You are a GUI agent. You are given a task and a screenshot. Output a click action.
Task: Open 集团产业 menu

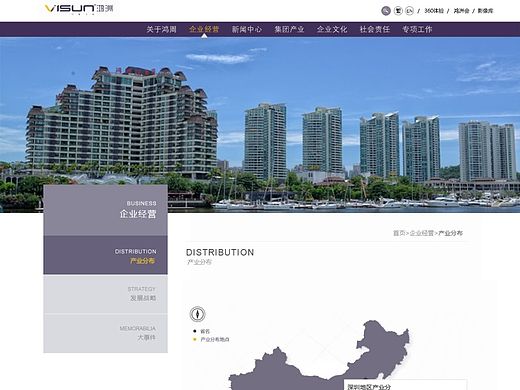pos(289,29)
